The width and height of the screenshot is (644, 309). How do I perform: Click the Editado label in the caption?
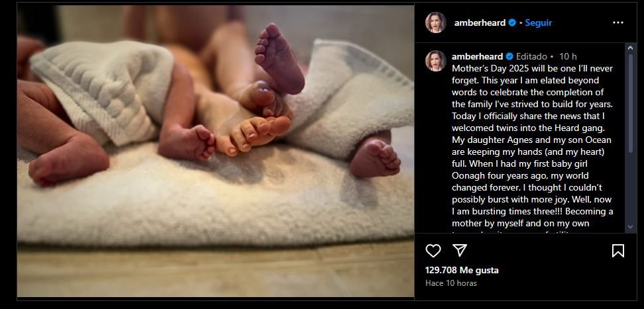[531, 56]
